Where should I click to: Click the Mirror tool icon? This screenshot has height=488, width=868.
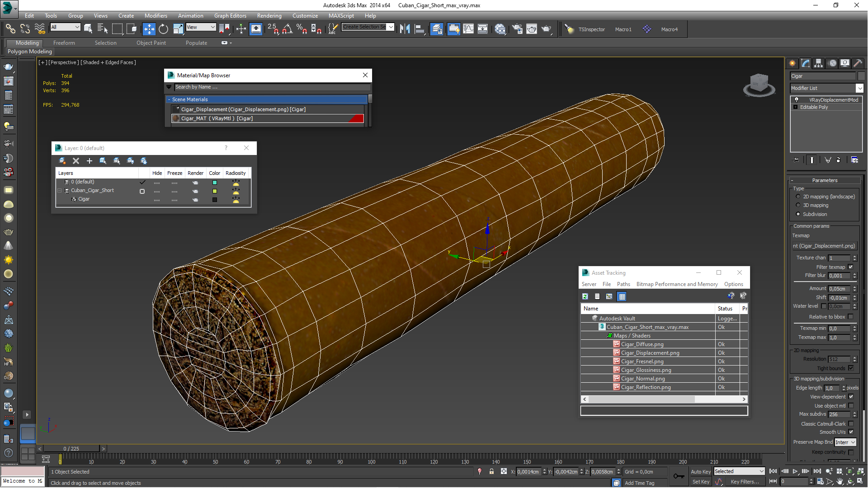(x=405, y=29)
